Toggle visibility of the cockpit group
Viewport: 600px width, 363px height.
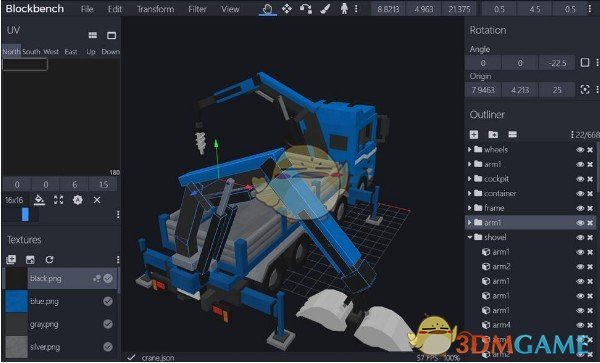tap(580, 179)
